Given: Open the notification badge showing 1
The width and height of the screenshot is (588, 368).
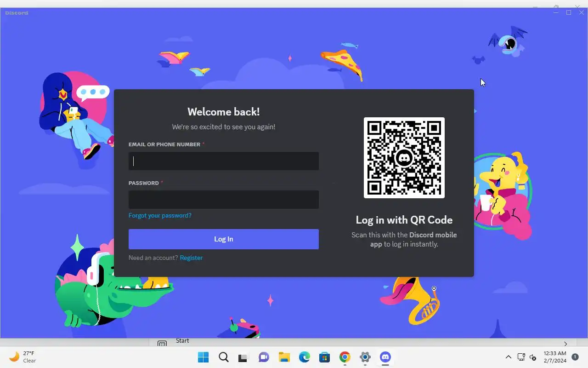Looking at the screenshot, I should point(575,357).
